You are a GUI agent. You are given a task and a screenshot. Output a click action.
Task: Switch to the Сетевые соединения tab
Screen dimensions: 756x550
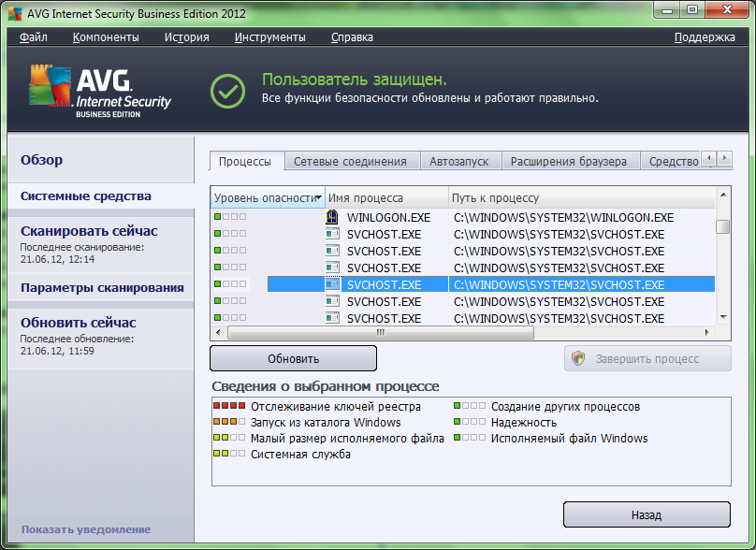pos(351,161)
